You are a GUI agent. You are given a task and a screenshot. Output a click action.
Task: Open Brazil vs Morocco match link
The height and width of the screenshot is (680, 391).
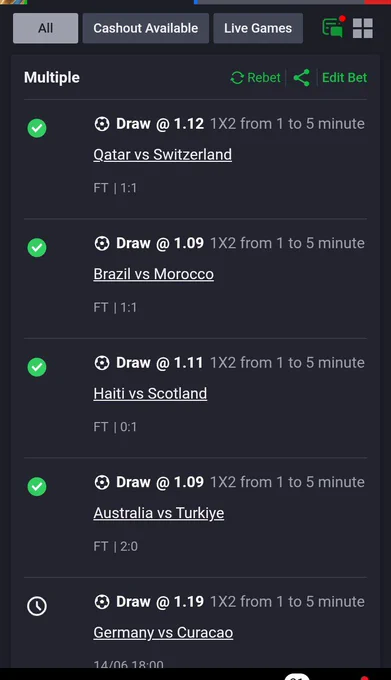tap(153, 274)
